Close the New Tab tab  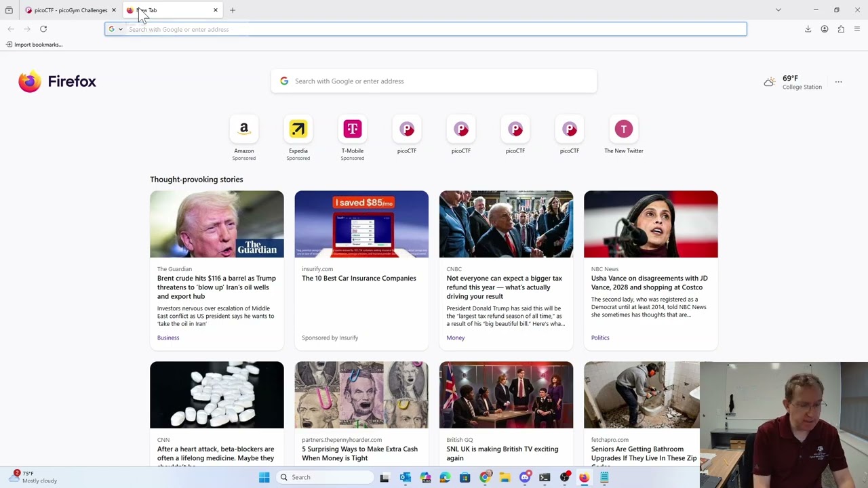[216, 10]
